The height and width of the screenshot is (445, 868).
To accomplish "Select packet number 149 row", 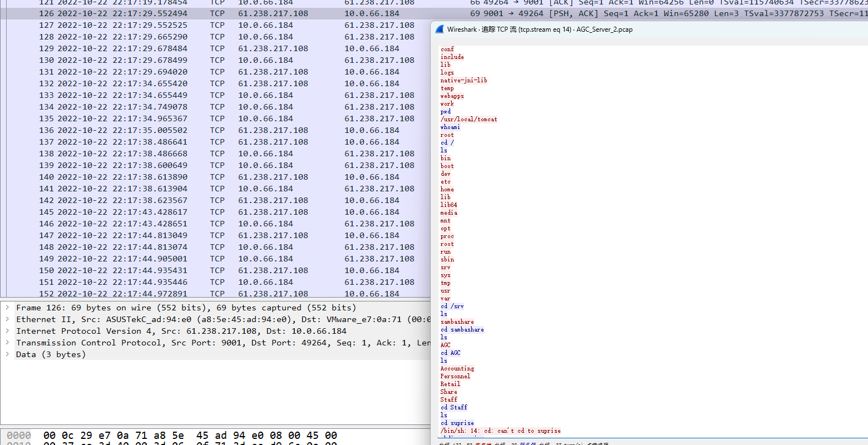I will 215,259.
